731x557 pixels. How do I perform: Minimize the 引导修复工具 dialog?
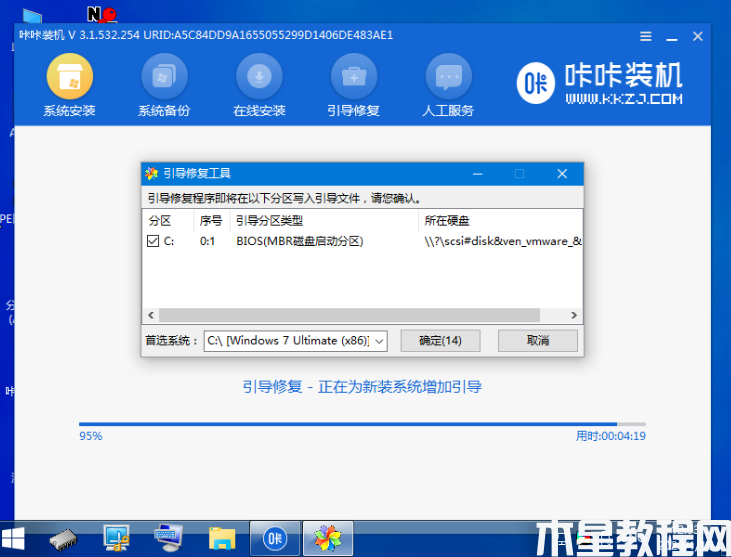[x=477, y=174]
